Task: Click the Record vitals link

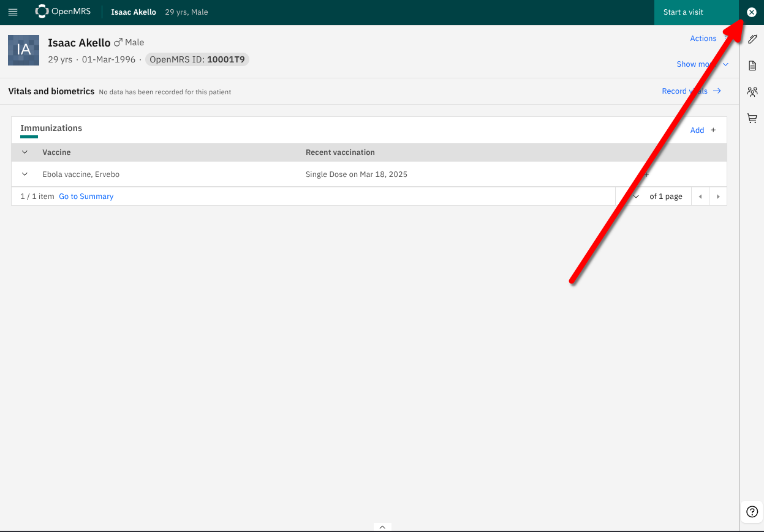Action: tap(691, 91)
